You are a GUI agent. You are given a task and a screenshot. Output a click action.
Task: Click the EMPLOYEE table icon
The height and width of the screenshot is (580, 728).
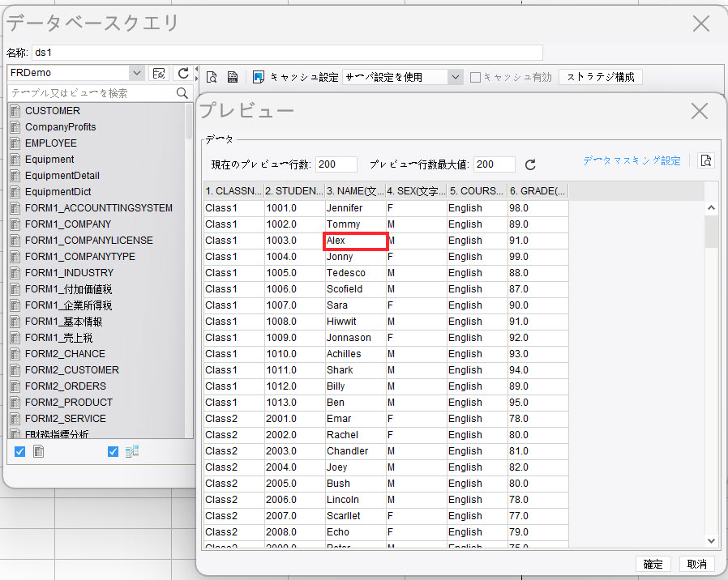coord(15,143)
